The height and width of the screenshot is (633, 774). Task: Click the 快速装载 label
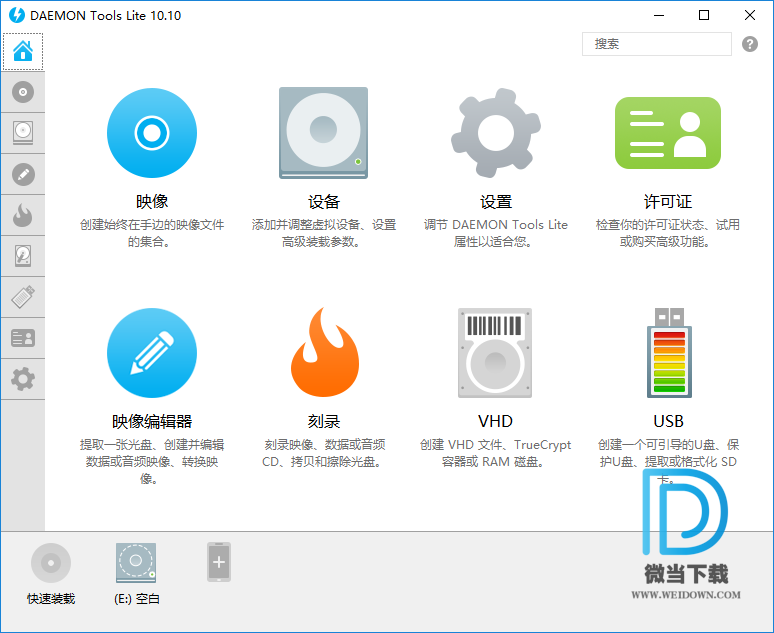(51, 599)
